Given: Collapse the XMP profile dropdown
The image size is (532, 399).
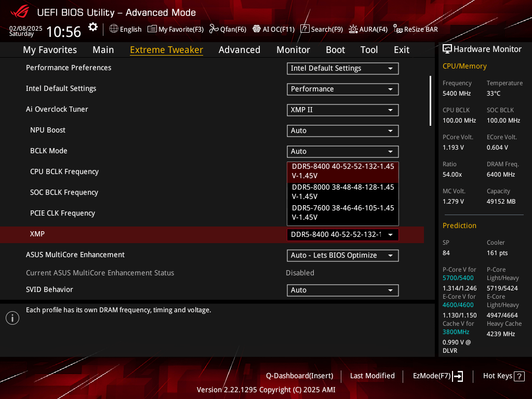Looking at the screenshot, I should point(342,234).
